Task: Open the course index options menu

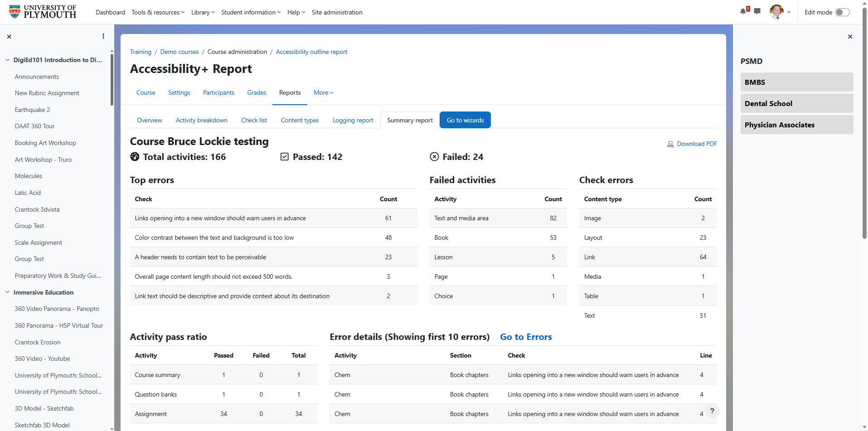Action: point(103,36)
